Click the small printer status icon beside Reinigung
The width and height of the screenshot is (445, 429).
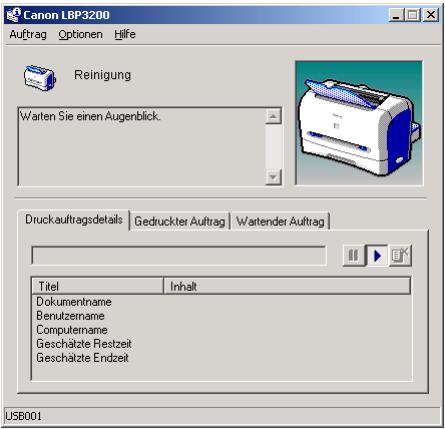pyautogui.click(x=39, y=78)
